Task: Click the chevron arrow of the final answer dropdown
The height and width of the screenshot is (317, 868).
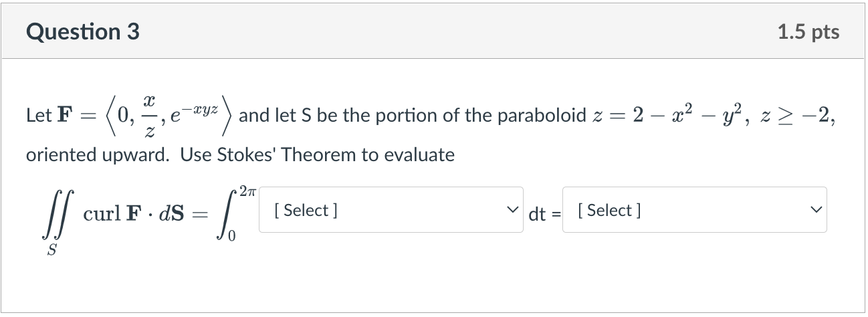Action: point(815,211)
